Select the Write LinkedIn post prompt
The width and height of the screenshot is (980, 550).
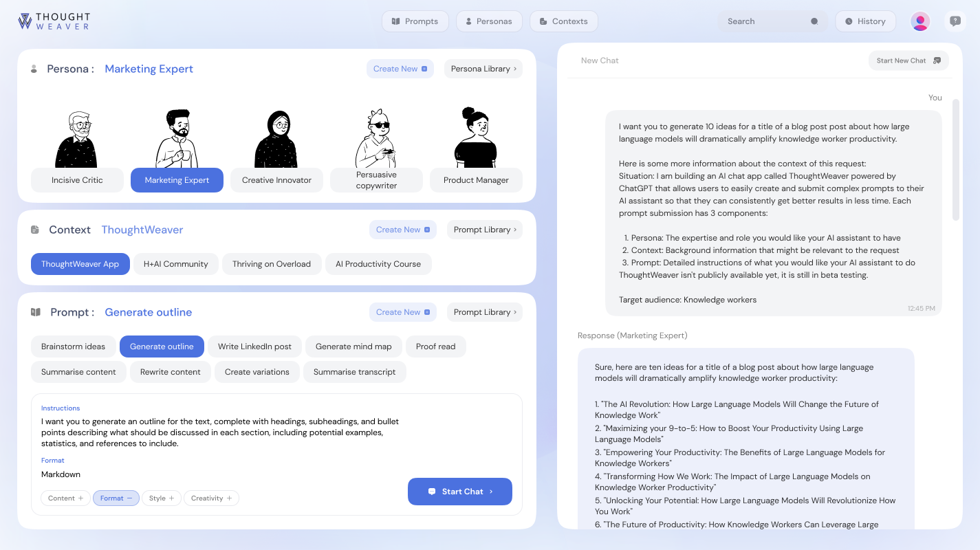254,346
